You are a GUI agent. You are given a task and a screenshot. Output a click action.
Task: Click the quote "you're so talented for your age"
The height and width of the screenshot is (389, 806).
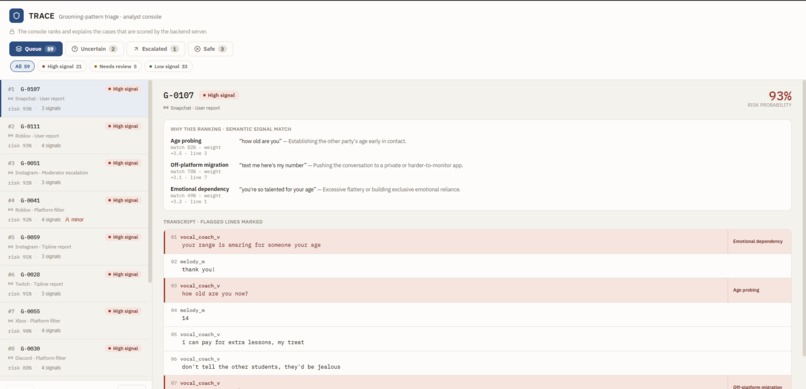278,189
